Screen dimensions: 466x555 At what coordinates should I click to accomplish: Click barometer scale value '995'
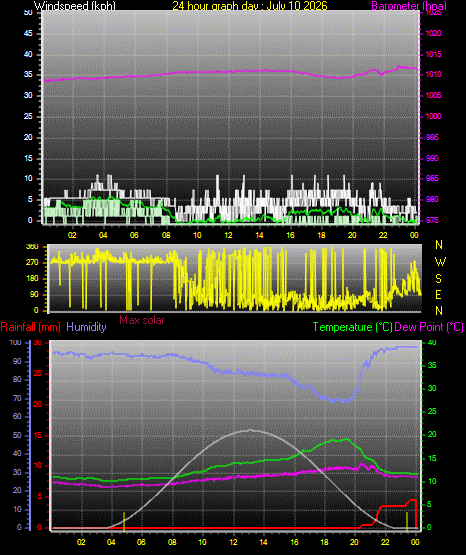pyautogui.click(x=432, y=137)
